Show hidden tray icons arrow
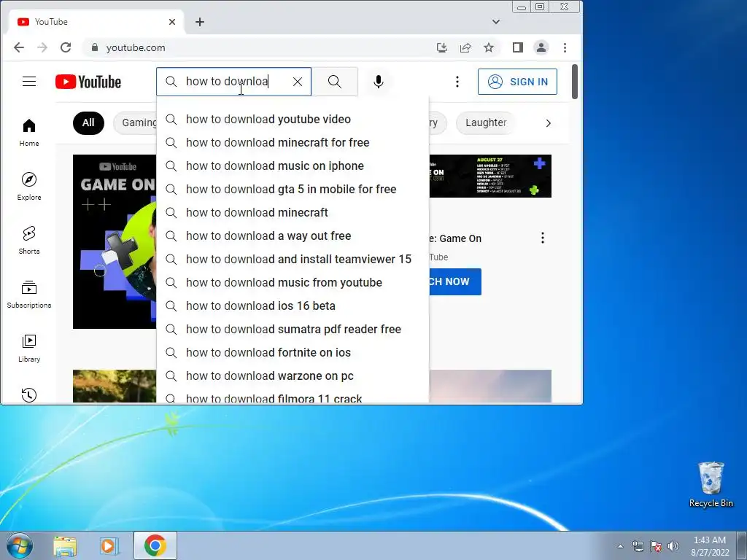747x560 pixels. click(x=620, y=546)
